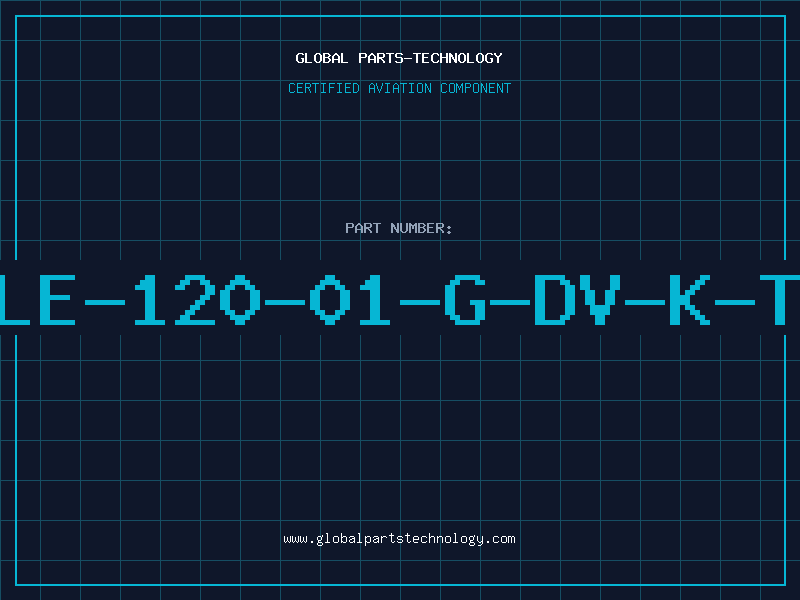Click the DV segment of the part number
The image size is (800, 600).
[x=577, y=299]
